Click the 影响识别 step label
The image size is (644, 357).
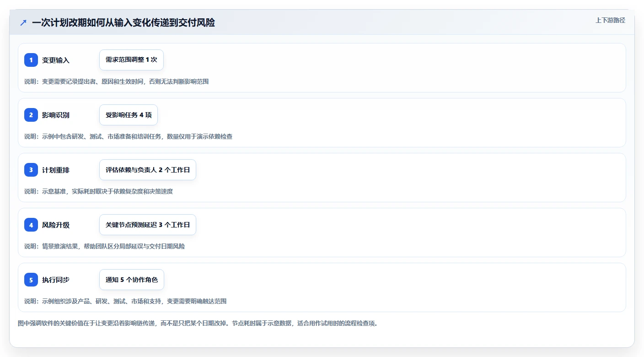pyautogui.click(x=56, y=115)
